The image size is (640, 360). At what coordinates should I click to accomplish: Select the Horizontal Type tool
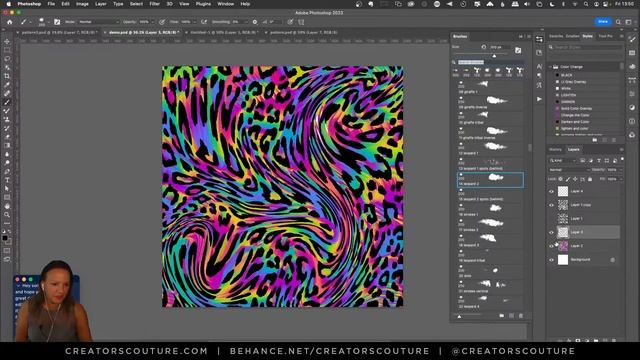point(7,180)
